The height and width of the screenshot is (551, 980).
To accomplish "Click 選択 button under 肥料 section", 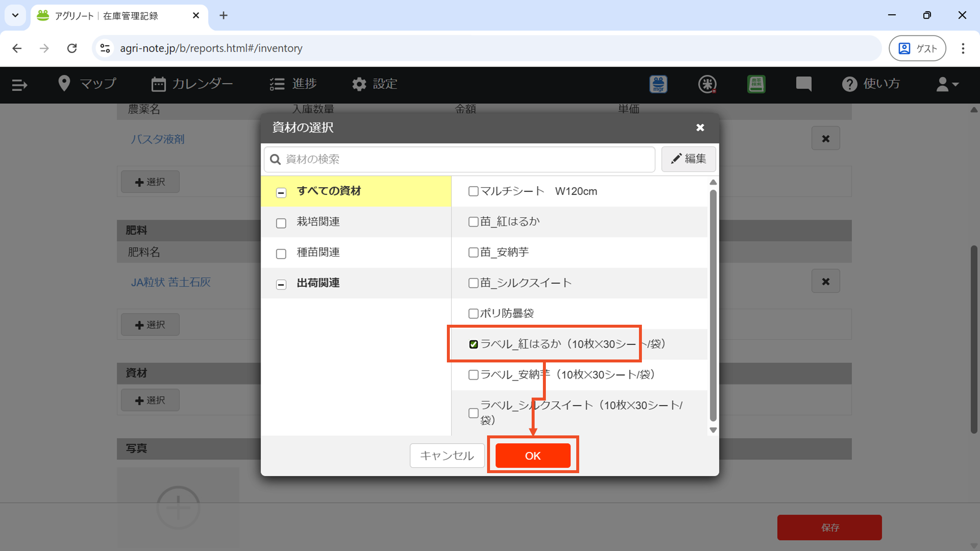I will pos(150,325).
